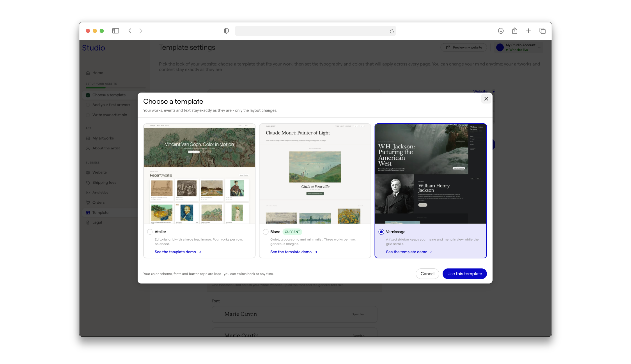Viewport: 631px width, 364px height.
Task: Click Use this template button
Action: pos(464,274)
